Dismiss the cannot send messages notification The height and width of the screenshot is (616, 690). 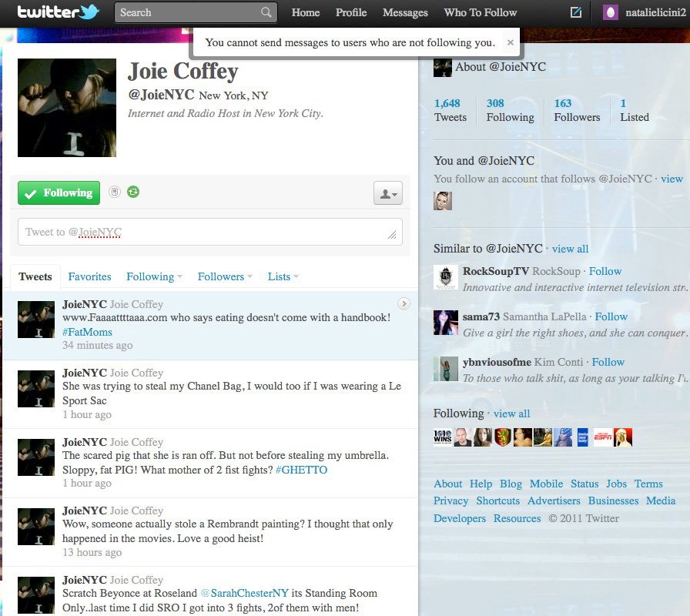pos(510,42)
